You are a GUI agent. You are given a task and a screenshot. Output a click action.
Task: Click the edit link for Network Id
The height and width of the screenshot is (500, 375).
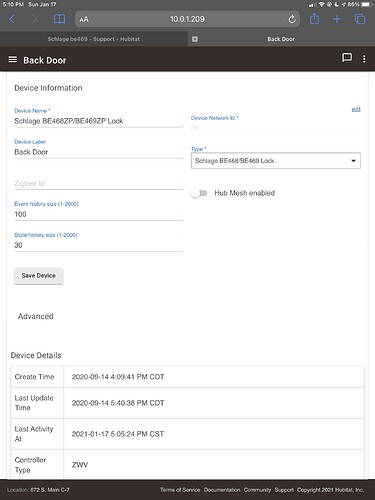tap(356, 109)
